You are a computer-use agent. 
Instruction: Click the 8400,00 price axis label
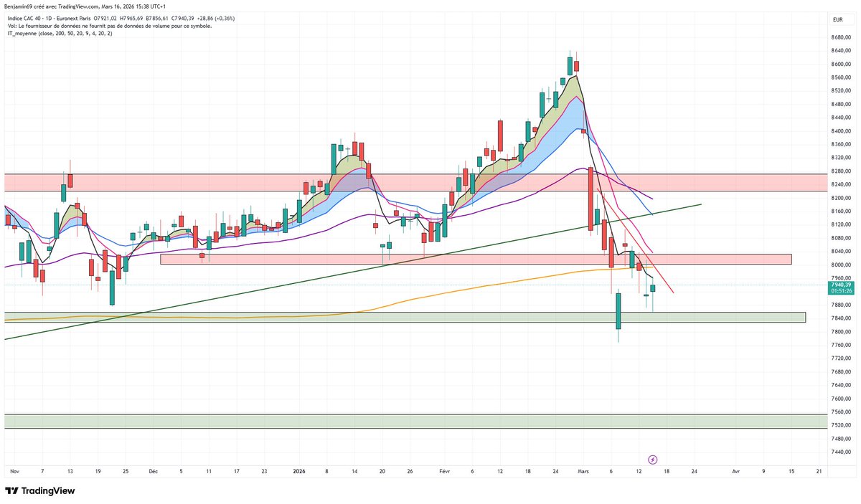841,131
